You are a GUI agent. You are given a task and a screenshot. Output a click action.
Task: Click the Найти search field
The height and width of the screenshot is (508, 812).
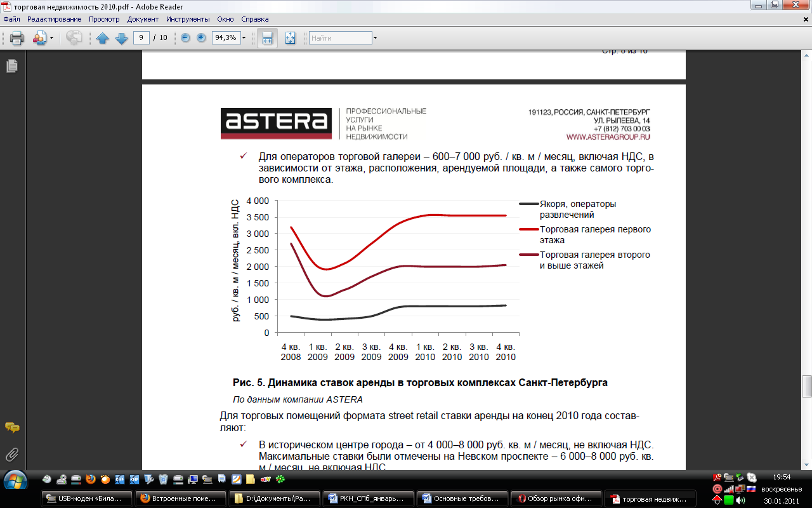click(x=340, y=38)
